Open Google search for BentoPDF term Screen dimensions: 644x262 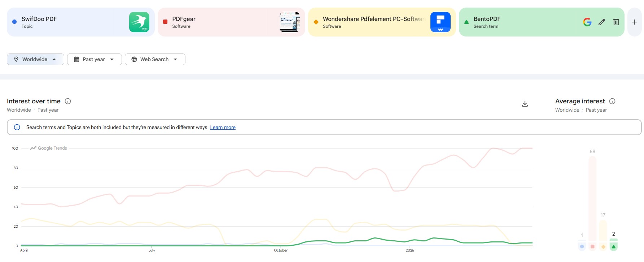coord(587,22)
